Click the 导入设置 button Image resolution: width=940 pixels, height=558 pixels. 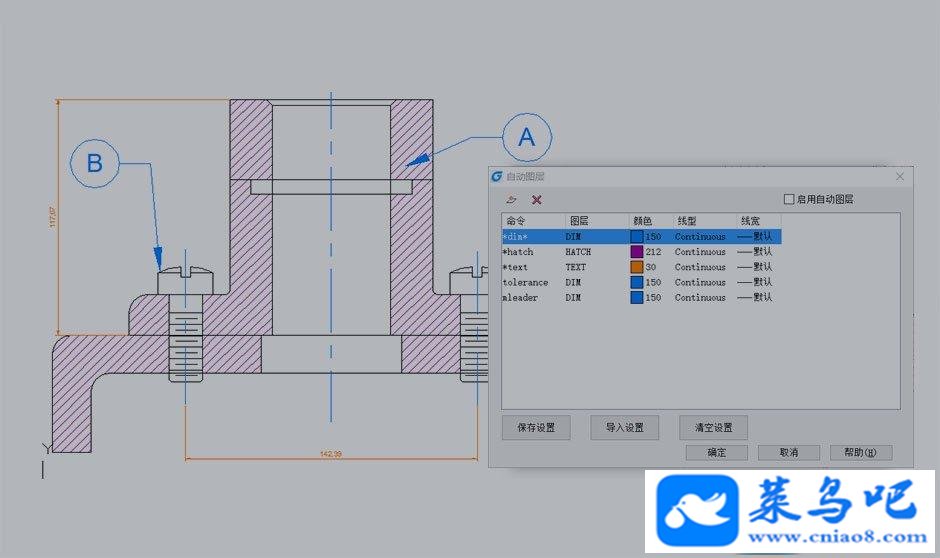(625, 427)
